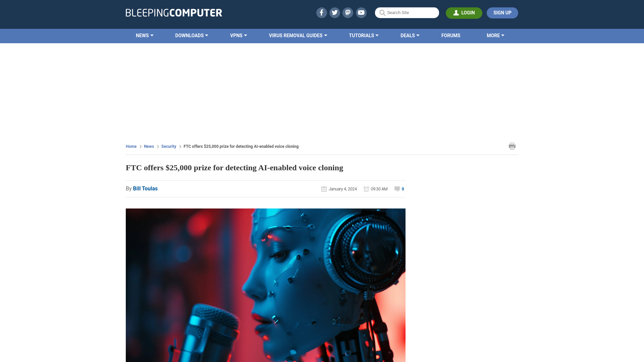Click author name Bill Toulas
This screenshot has width=644, height=362.
coord(145,188)
